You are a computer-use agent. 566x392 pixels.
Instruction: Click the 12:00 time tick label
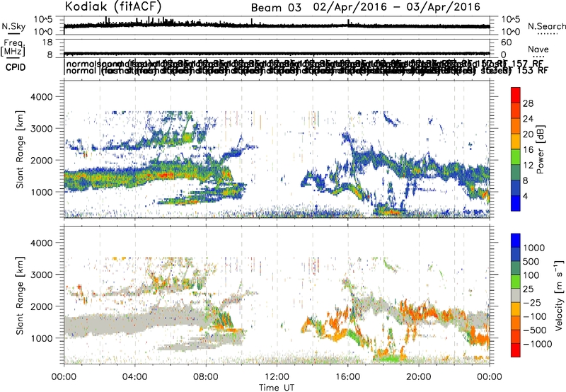coord(277,377)
